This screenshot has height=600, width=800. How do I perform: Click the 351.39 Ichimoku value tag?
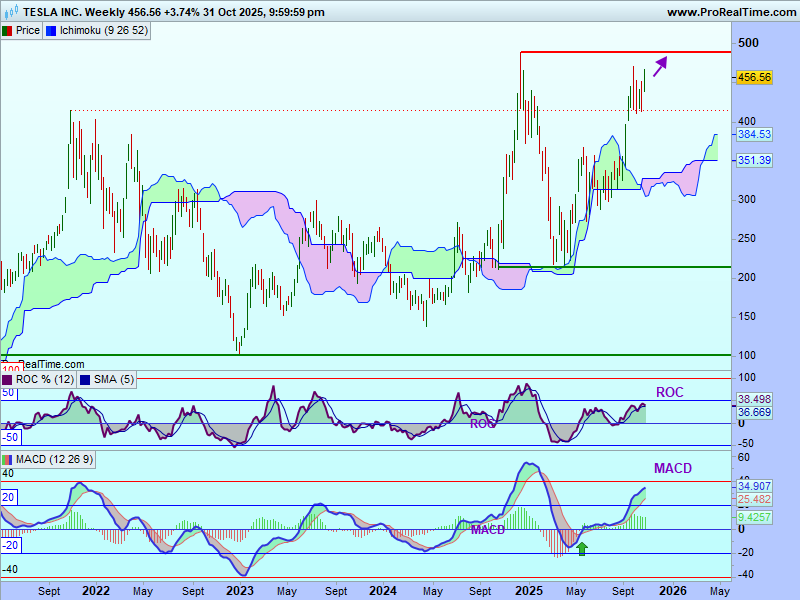[x=753, y=160]
